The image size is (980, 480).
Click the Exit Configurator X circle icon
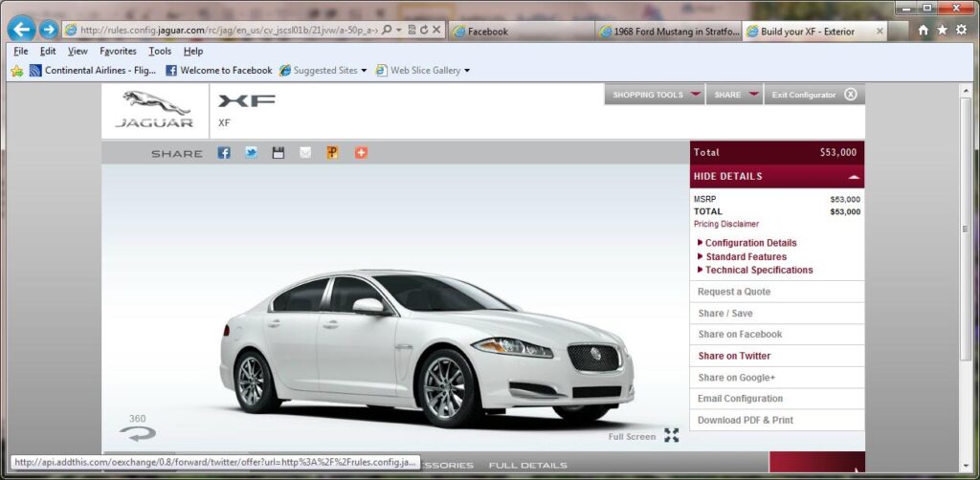(851, 95)
